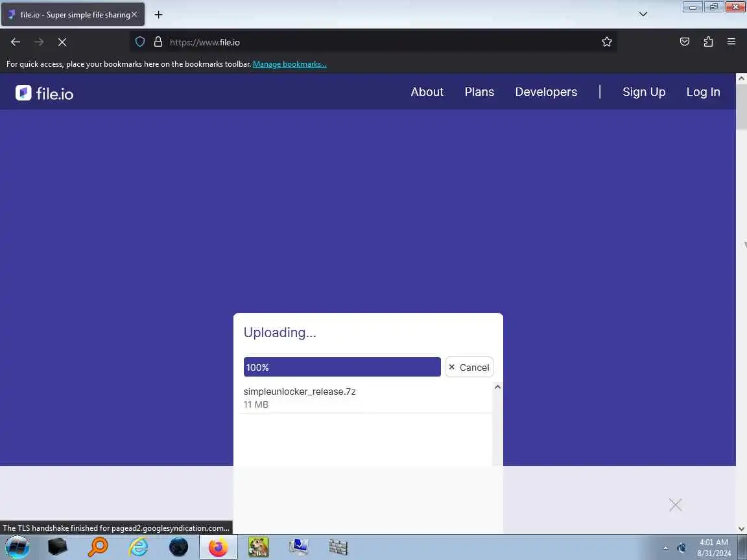Open the magnifier search taskbar app

[98, 547]
